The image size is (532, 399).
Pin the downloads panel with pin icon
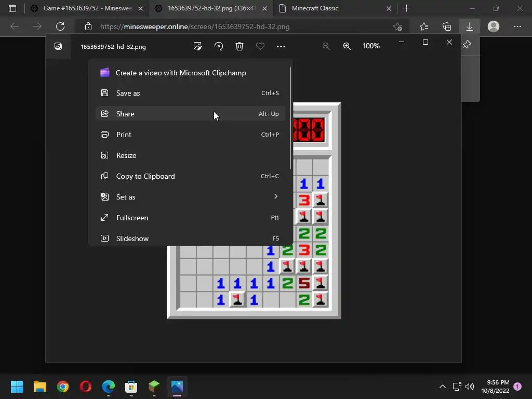467,44
